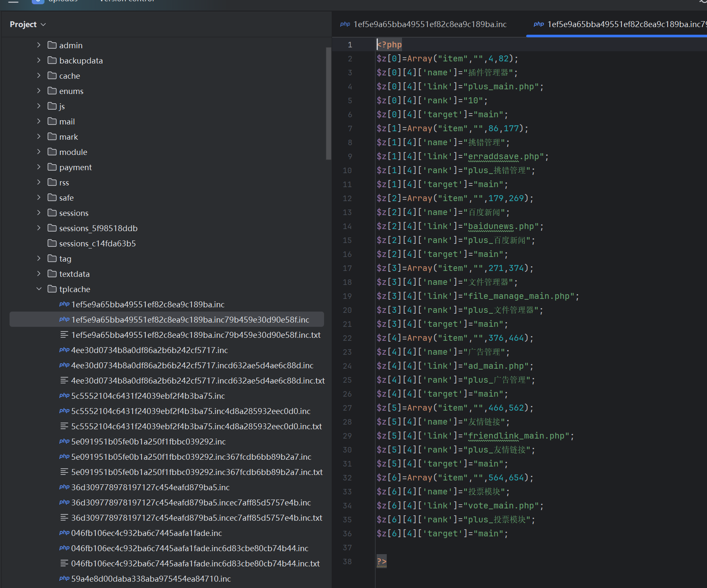The width and height of the screenshot is (707, 588).
Task: Expand the module folder chevron
Action: point(39,152)
